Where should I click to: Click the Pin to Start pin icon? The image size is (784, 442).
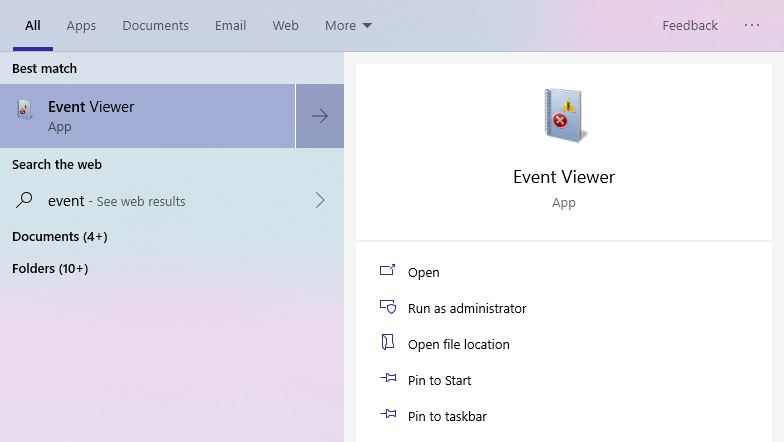pos(388,380)
